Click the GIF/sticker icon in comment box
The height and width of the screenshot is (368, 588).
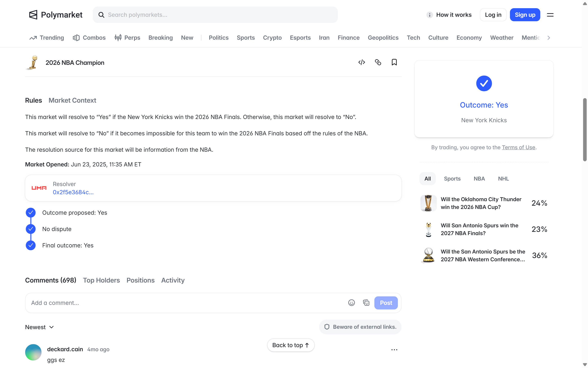pyautogui.click(x=366, y=303)
